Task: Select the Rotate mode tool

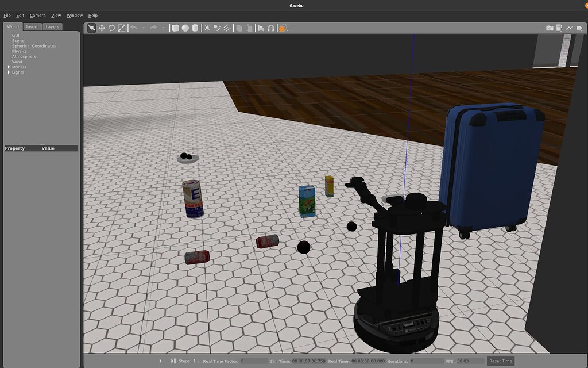Action: [x=111, y=28]
